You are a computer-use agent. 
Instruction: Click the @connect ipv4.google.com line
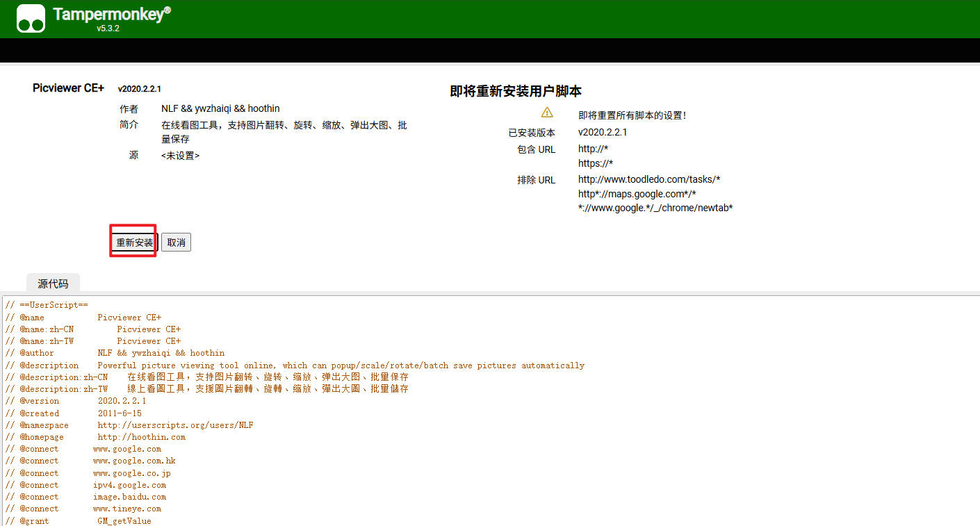(85, 485)
